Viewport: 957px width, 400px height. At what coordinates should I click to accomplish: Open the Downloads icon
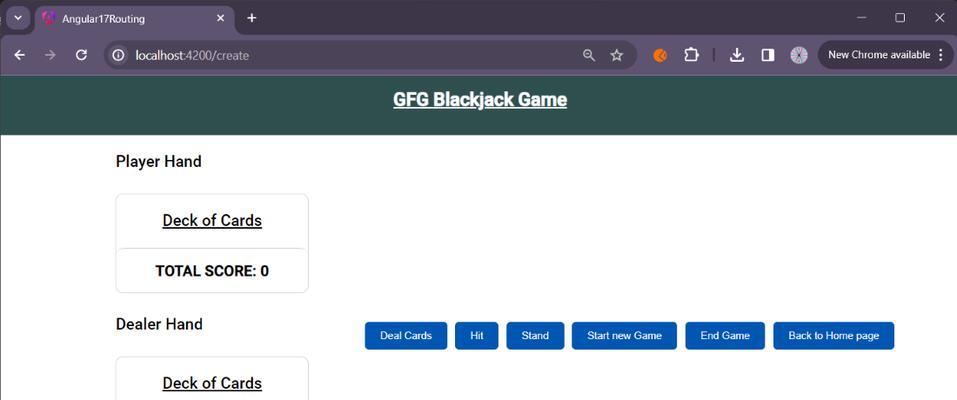(x=737, y=56)
